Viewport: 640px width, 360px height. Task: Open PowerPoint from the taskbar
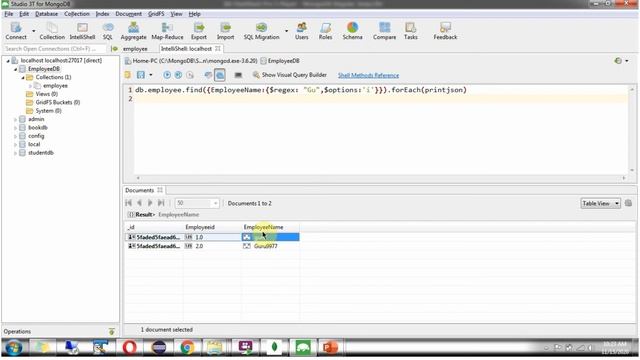pyautogui.click(x=330, y=347)
